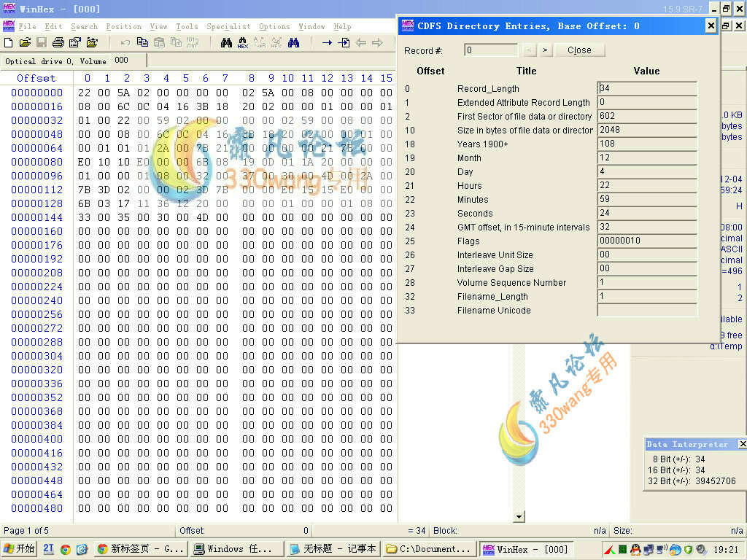Click the Chrome quick launch icon in taskbar

[x=66, y=550]
